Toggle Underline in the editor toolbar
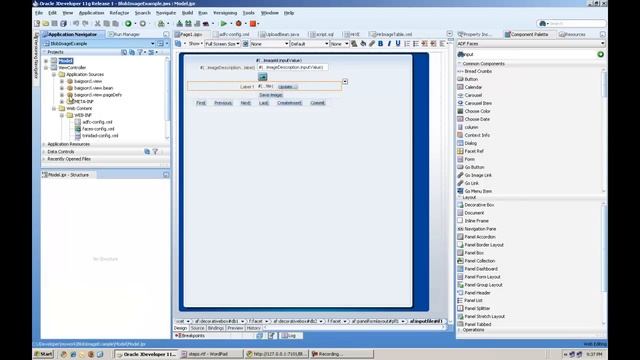This screenshot has height=360, width=640. (398, 44)
